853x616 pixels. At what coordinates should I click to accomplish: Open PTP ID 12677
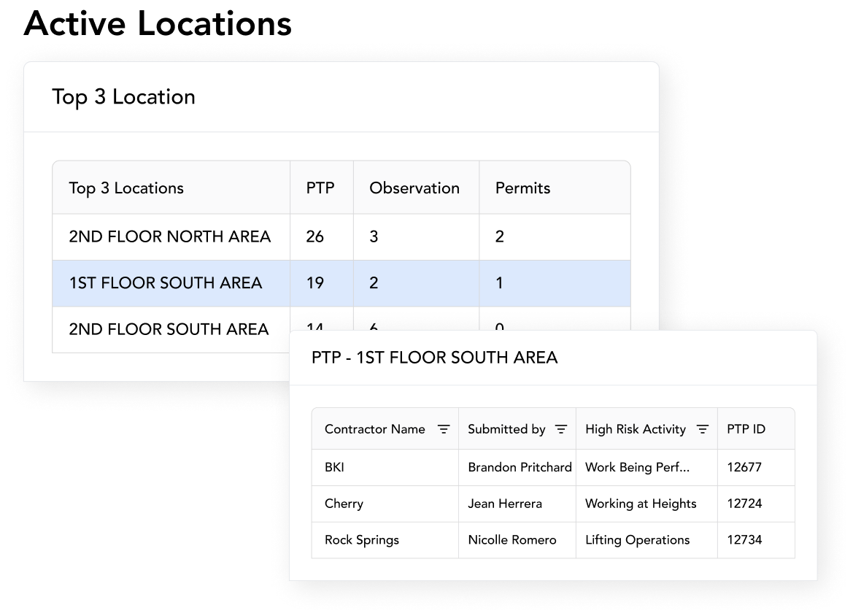coord(744,467)
